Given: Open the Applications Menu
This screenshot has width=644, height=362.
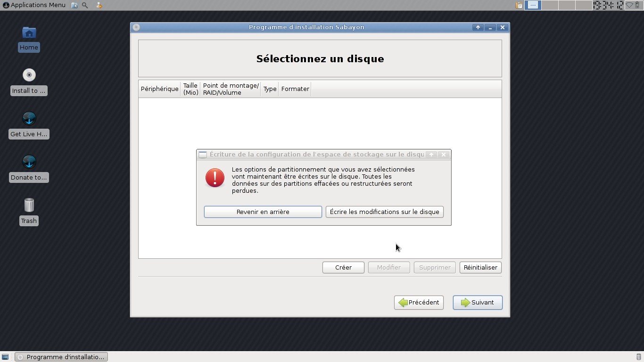Looking at the screenshot, I should (x=34, y=5).
